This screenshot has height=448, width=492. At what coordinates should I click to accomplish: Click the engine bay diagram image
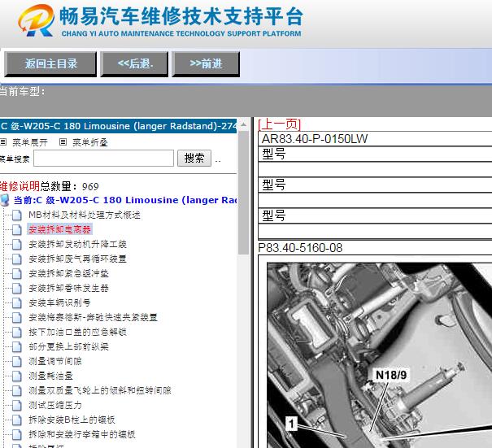(379, 355)
